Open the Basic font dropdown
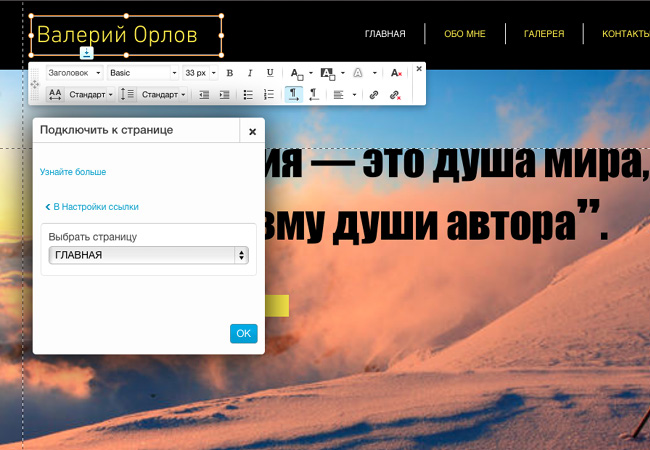This screenshot has height=450, width=650. 143,73
